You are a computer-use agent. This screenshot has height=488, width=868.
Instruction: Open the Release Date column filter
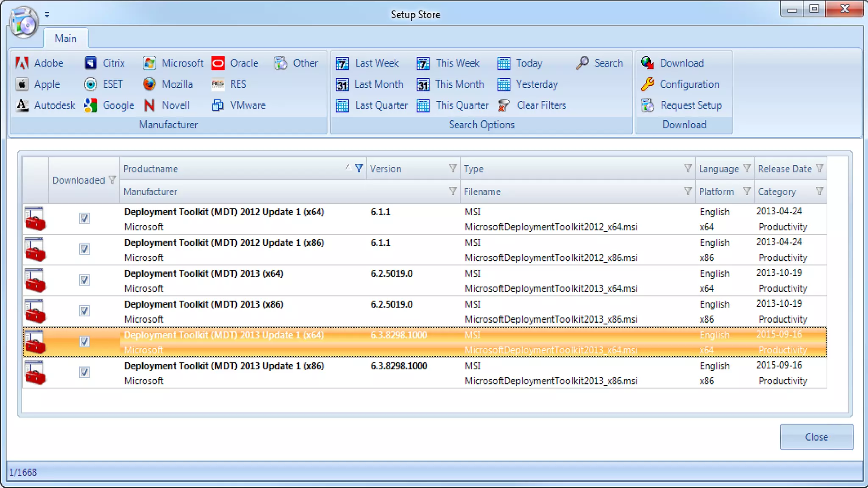point(820,169)
